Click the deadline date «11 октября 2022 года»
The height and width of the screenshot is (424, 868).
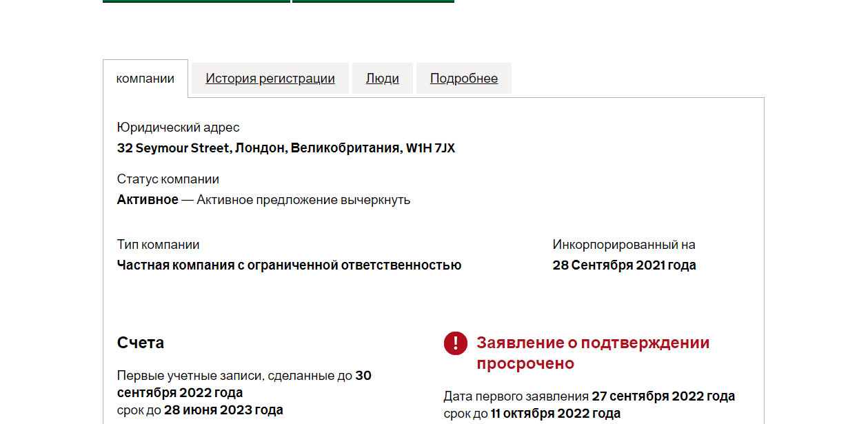coord(556,414)
